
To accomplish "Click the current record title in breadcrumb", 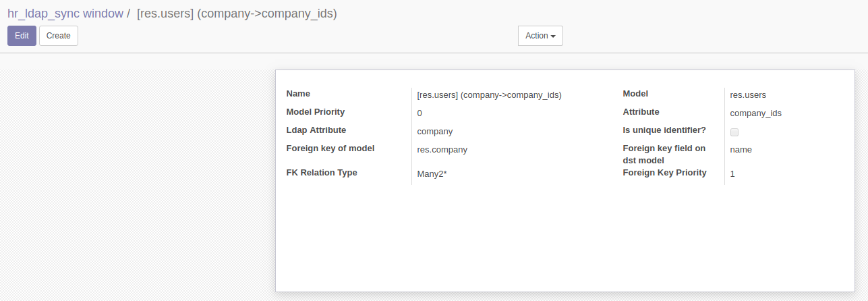I will [x=236, y=13].
